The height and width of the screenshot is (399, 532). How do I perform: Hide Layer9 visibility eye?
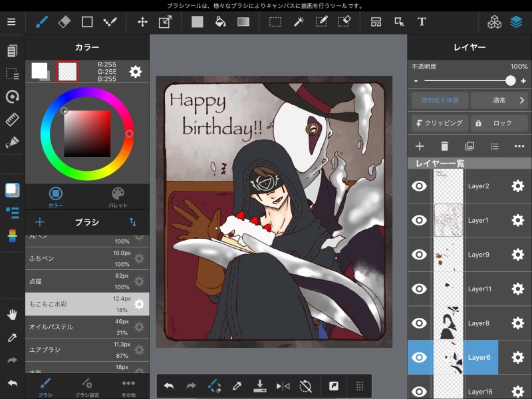point(419,255)
